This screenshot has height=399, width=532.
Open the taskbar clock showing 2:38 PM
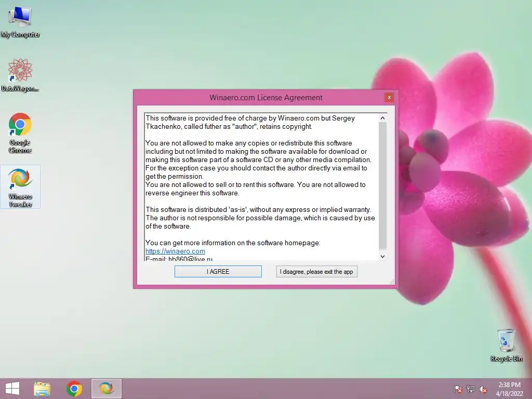tap(509, 389)
